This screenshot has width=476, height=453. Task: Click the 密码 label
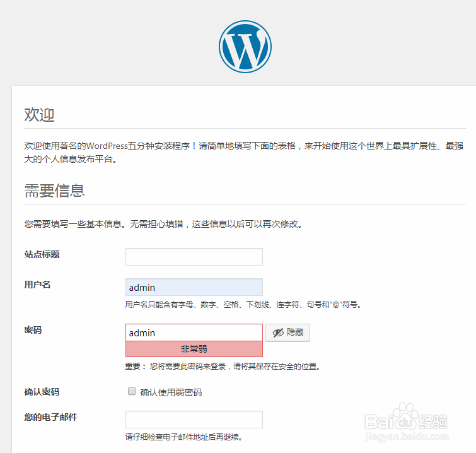click(x=33, y=330)
